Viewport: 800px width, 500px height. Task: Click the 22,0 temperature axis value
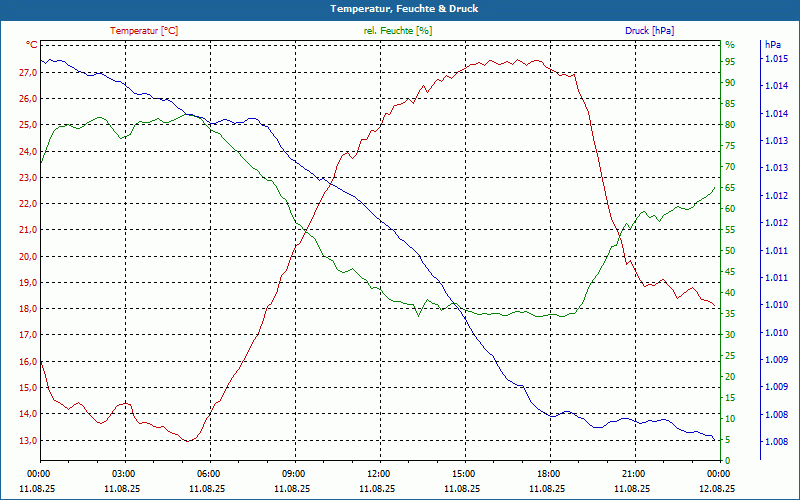(x=28, y=204)
